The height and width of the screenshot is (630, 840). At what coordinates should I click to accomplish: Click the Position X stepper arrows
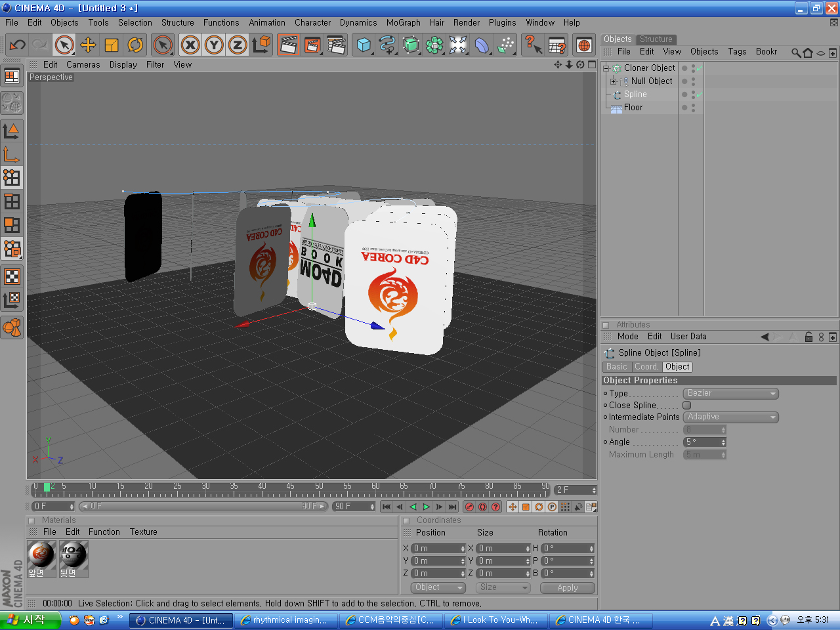463,549
